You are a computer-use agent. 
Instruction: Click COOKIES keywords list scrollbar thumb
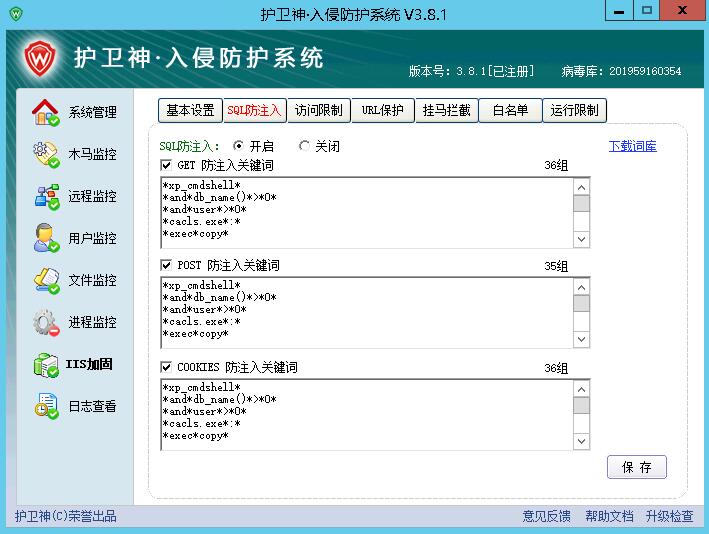point(581,405)
